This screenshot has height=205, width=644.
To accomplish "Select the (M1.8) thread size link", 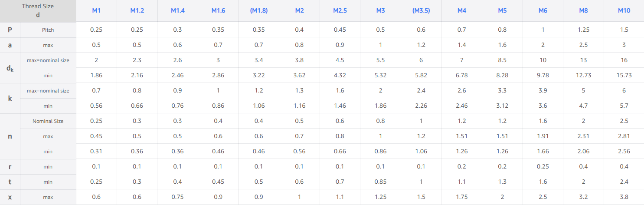I will (259, 10).
